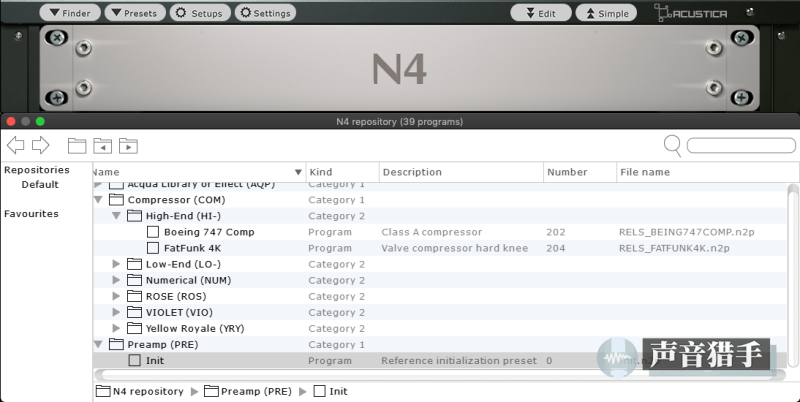Screen dimensions: 800x402
Task: Expand the VIOLET (VIO) folder
Action: pyautogui.click(x=116, y=312)
